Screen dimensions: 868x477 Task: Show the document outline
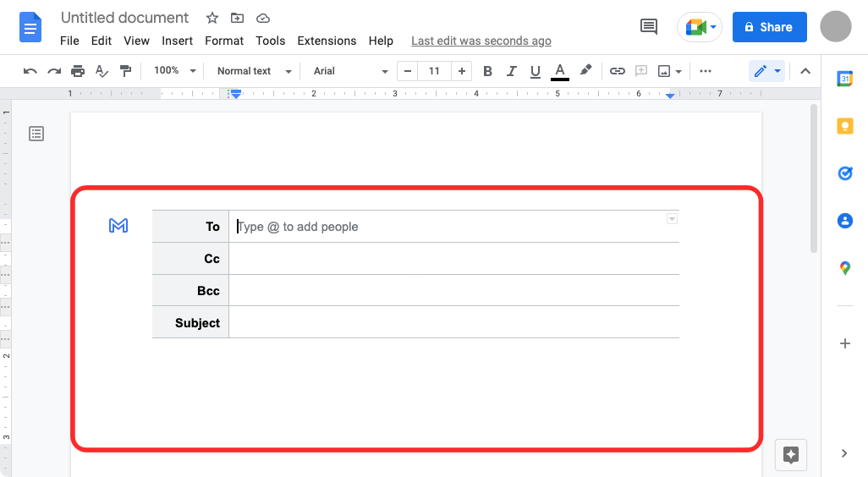pyautogui.click(x=36, y=134)
